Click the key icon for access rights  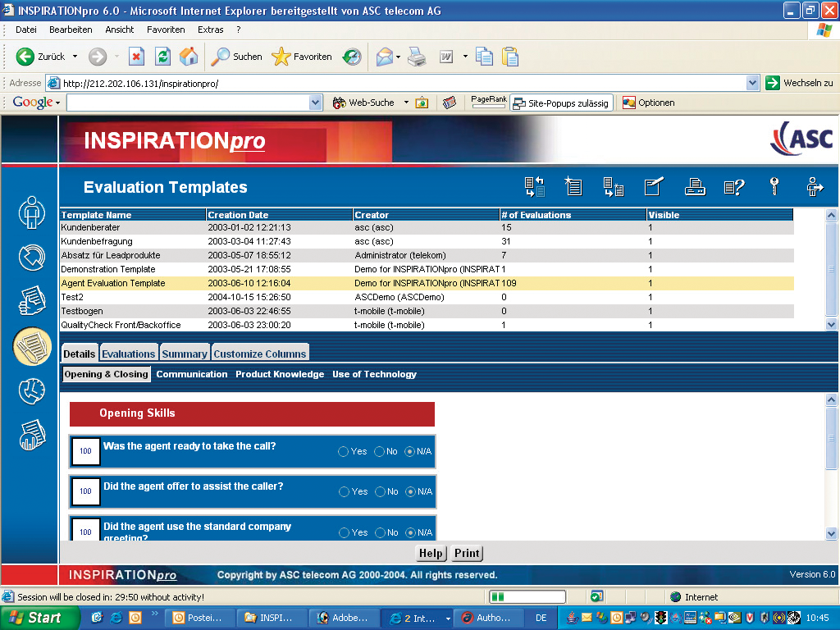pyautogui.click(x=774, y=187)
